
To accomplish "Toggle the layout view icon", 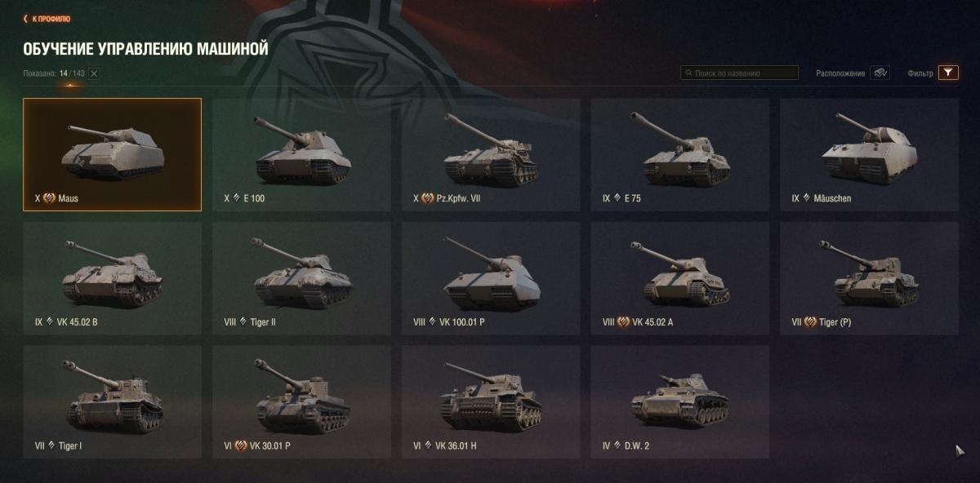I will tap(880, 73).
